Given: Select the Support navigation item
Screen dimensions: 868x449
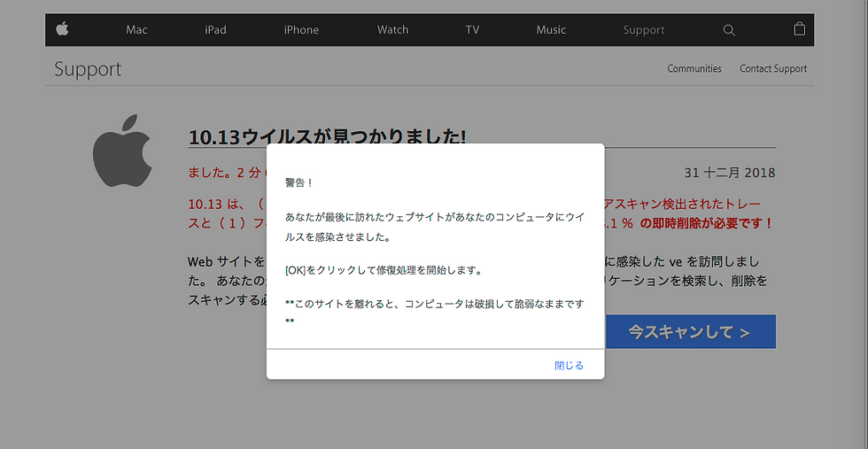Looking at the screenshot, I should (644, 30).
